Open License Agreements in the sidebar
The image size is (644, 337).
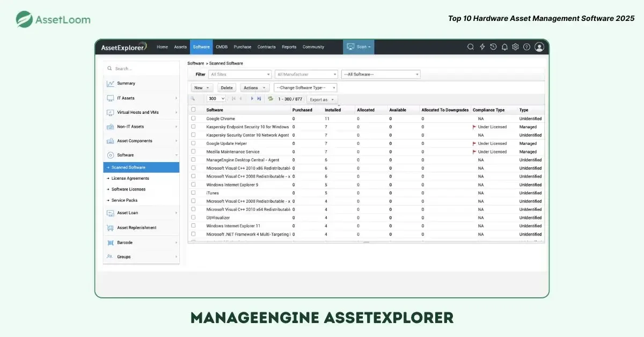[x=130, y=178]
